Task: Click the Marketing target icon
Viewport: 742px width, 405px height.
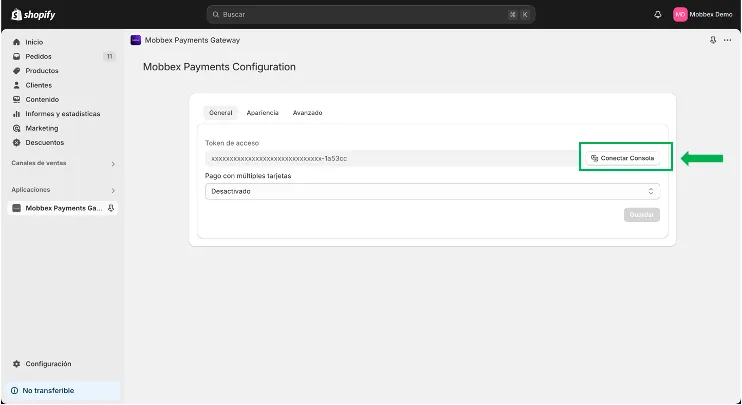Action: (17, 128)
